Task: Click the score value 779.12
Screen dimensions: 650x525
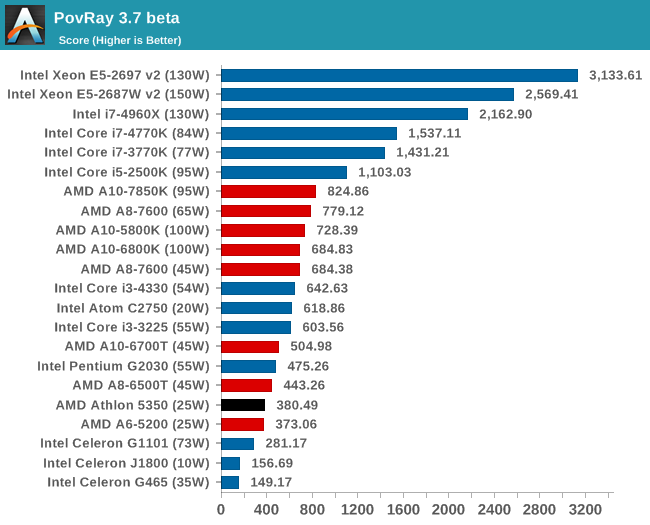Action: click(x=343, y=211)
